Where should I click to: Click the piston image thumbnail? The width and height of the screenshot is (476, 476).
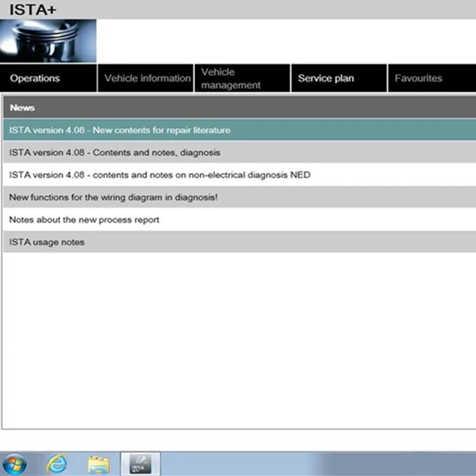pos(48,40)
